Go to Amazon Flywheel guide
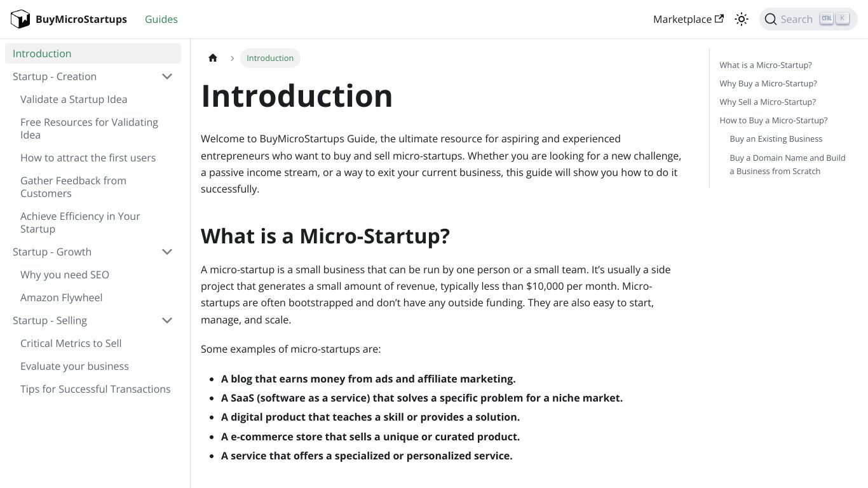This screenshot has width=868, height=488. click(61, 297)
